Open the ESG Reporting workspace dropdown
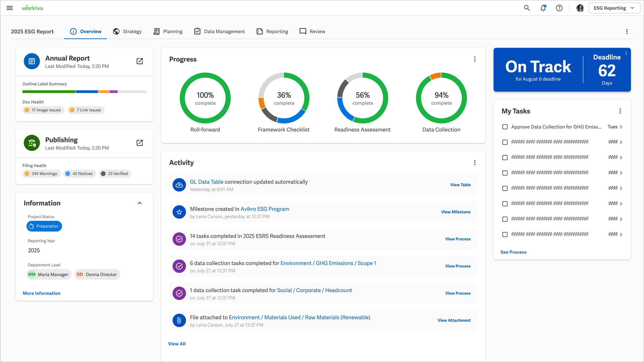The height and width of the screenshot is (362, 644). pos(614,8)
